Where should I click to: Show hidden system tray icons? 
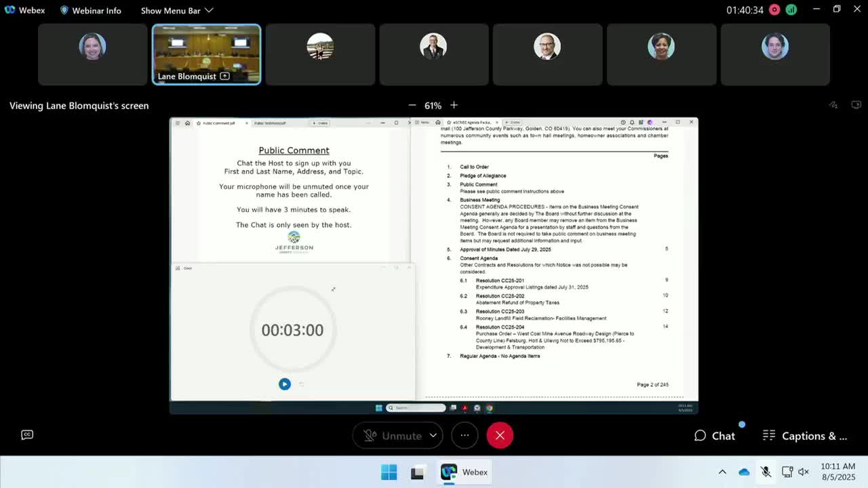(x=722, y=472)
